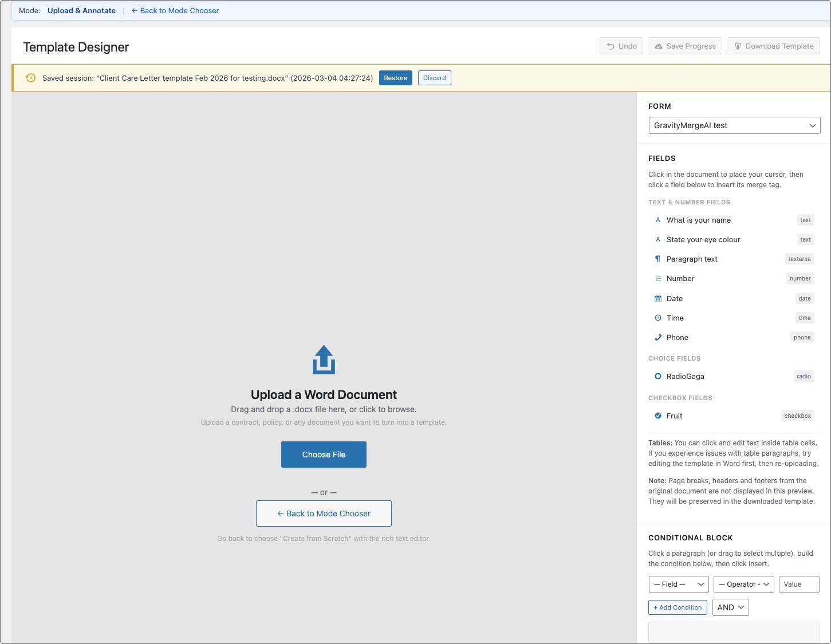Click the paragraph mark icon

[x=658, y=259]
